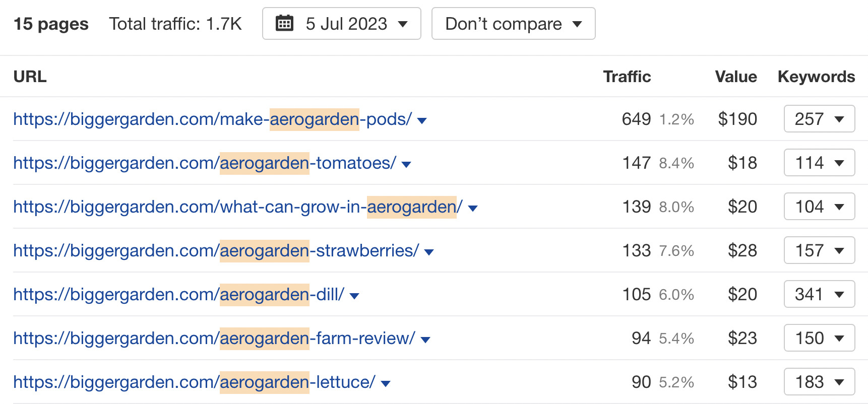
Task: Click the aerogarden-lettuce page link
Action: [194, 382]
